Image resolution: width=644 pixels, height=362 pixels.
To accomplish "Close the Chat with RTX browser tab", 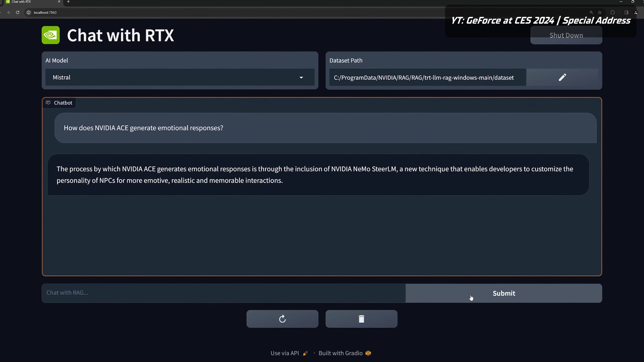I will (59, 2).
